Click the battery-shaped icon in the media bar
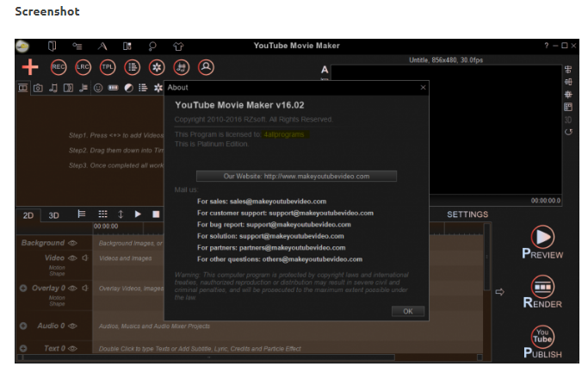Viewport: 588px width, 379px height. coord(113,88)
